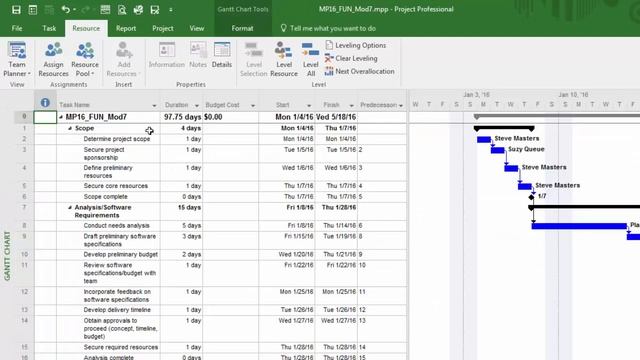Click the GANTT CHART vertical view label
This screenshot has height=360, width=640.
(7, 256)
